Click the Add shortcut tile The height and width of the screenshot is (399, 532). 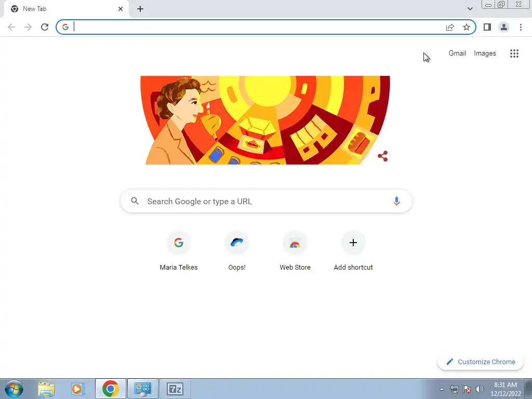tap(353, 251)
